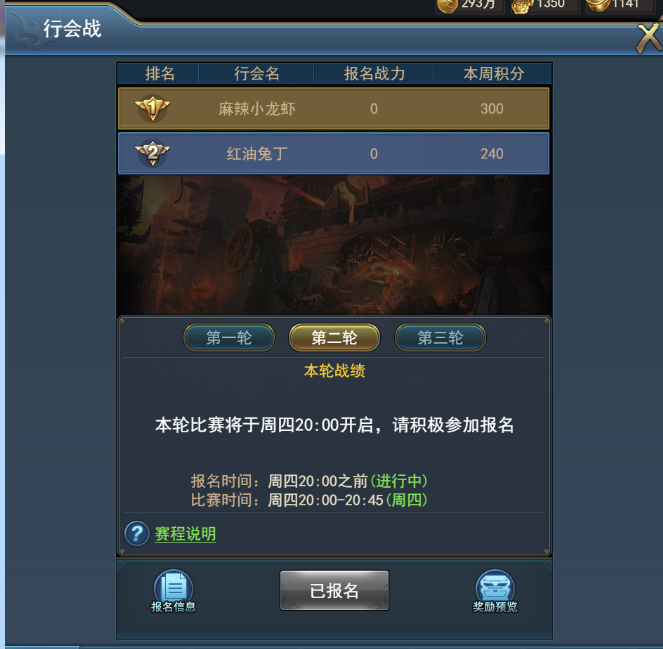The image size is (663, 649).
Task: Close the 行会战 window
Action: pyautogui.click(x=650, y=38)
